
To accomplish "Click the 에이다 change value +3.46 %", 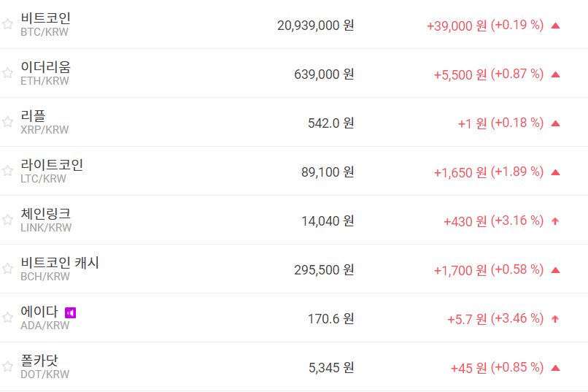I will 517,318.
